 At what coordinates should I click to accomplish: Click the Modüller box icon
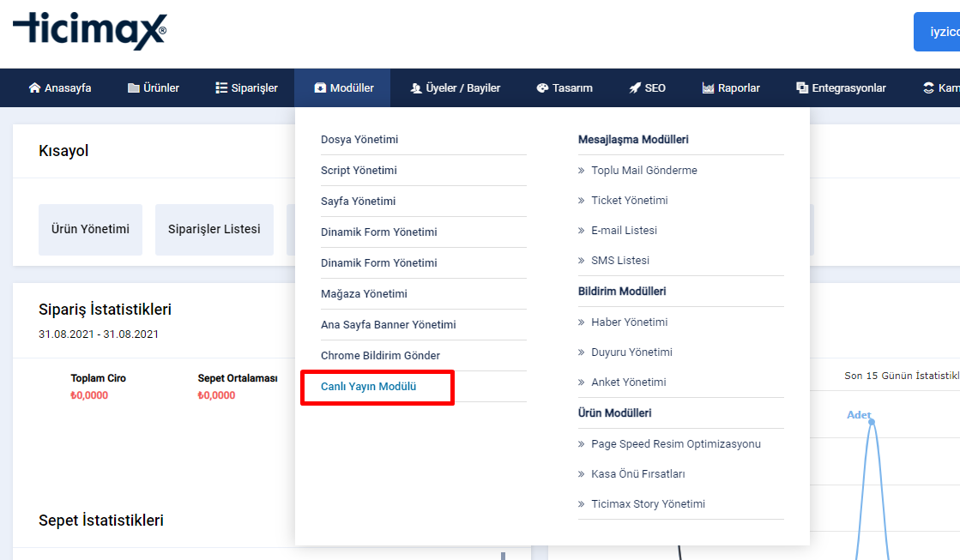pos(320,88)
